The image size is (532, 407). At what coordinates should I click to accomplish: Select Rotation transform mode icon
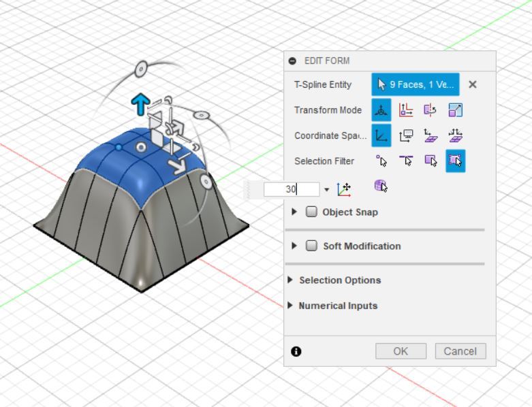(x=431, y=110)
